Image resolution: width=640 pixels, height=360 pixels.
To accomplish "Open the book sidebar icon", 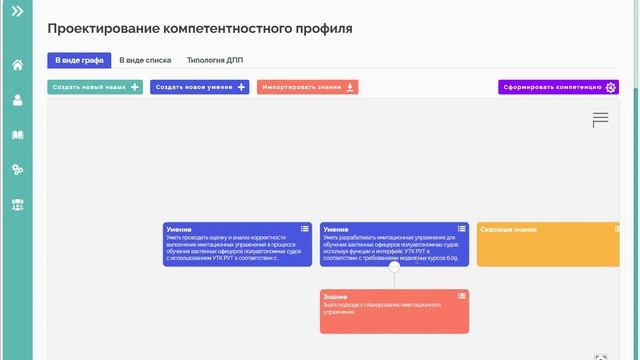I will pos(17,135).
